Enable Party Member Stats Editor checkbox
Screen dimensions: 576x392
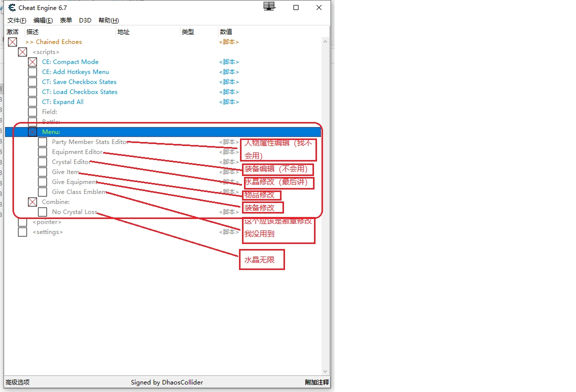point(42,142)
